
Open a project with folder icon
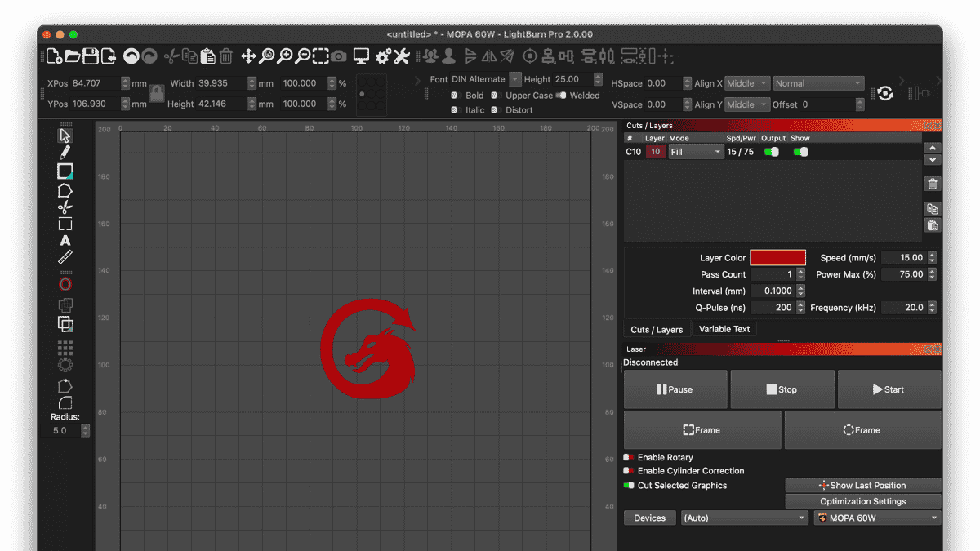coord(73,56)
